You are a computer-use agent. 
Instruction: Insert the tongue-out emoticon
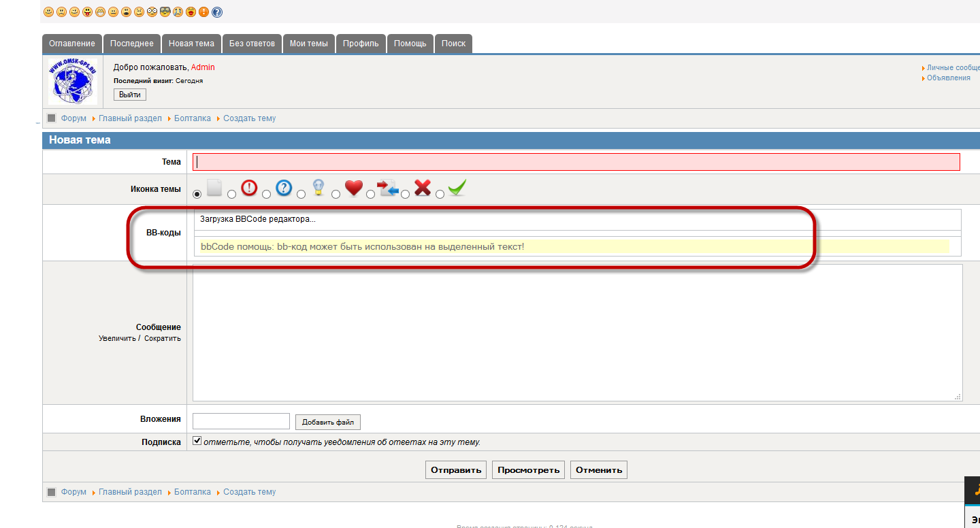(87, 12)
